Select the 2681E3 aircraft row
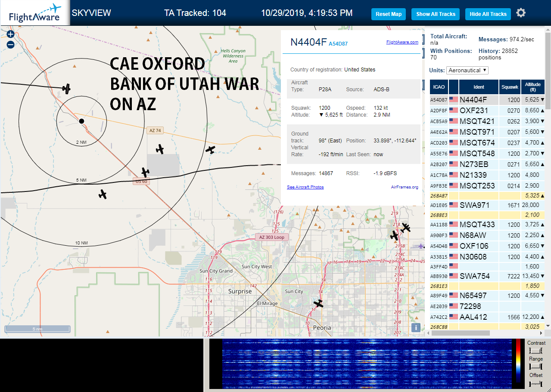 click(x=487, y=286)
